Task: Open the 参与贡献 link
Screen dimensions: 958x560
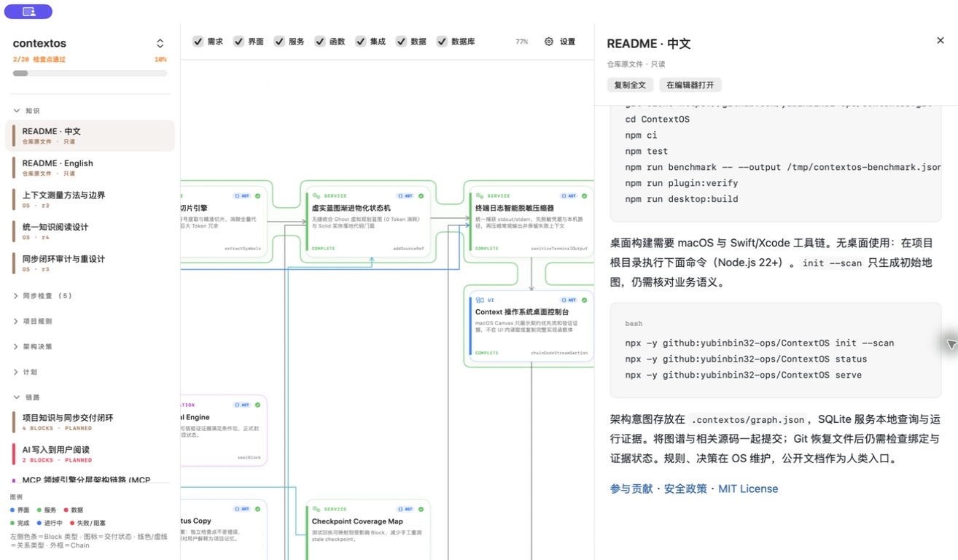Action: coord(631,489)
